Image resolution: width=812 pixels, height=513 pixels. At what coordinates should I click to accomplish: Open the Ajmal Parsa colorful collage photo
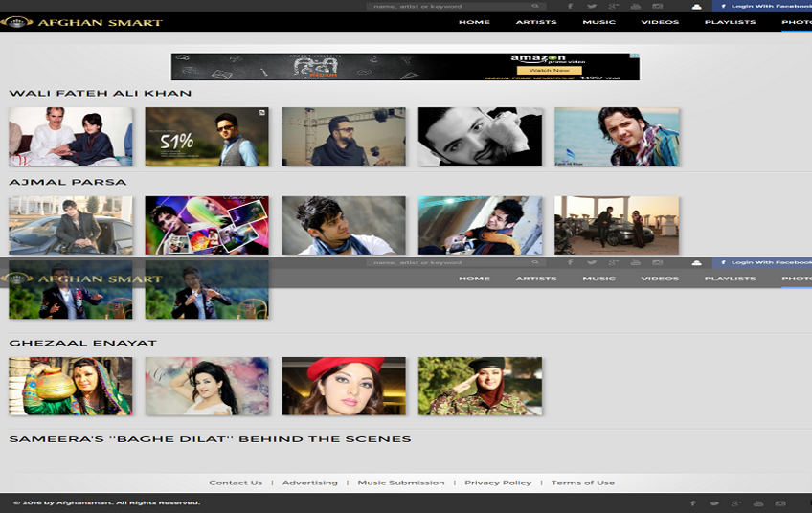click(x=207, y=225)
